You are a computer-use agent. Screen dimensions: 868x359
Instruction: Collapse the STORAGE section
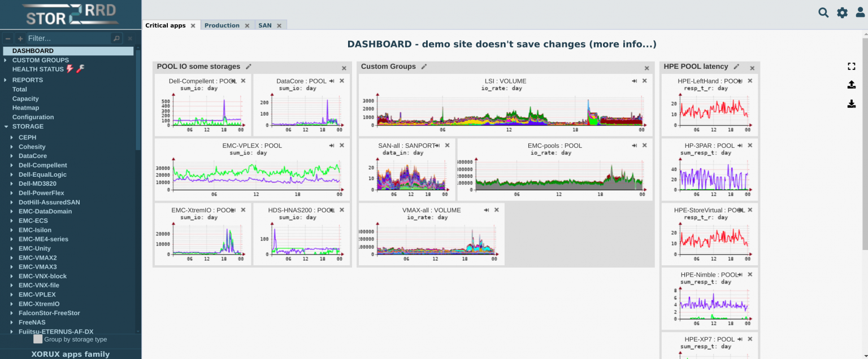coord(5,126)
